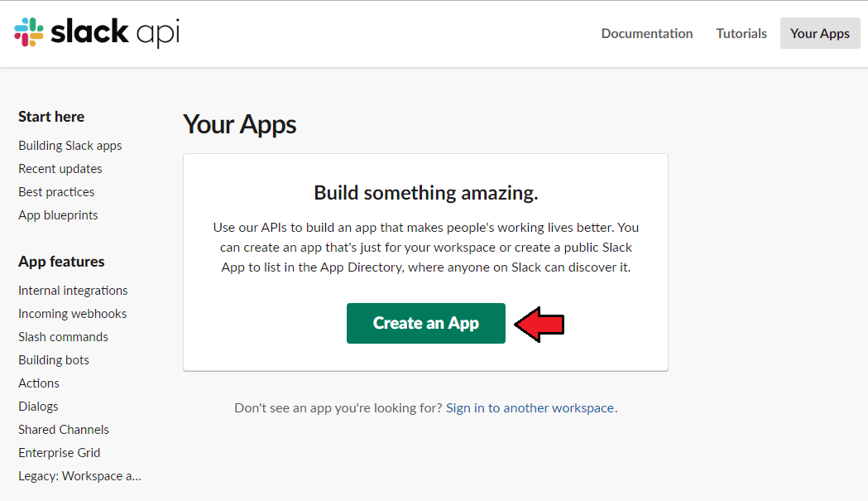The height and width of the screenshot is (501, 868).
Task: Open the Building Slack apps sidebar link
Action: [70, 145]
